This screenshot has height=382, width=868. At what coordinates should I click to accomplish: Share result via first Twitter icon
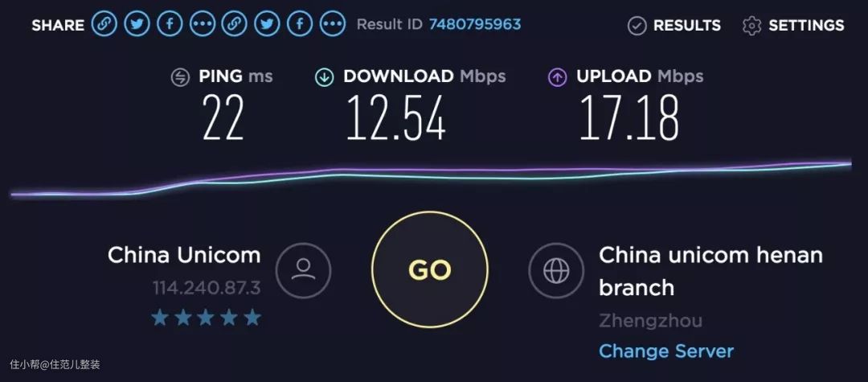coord(137,24)
